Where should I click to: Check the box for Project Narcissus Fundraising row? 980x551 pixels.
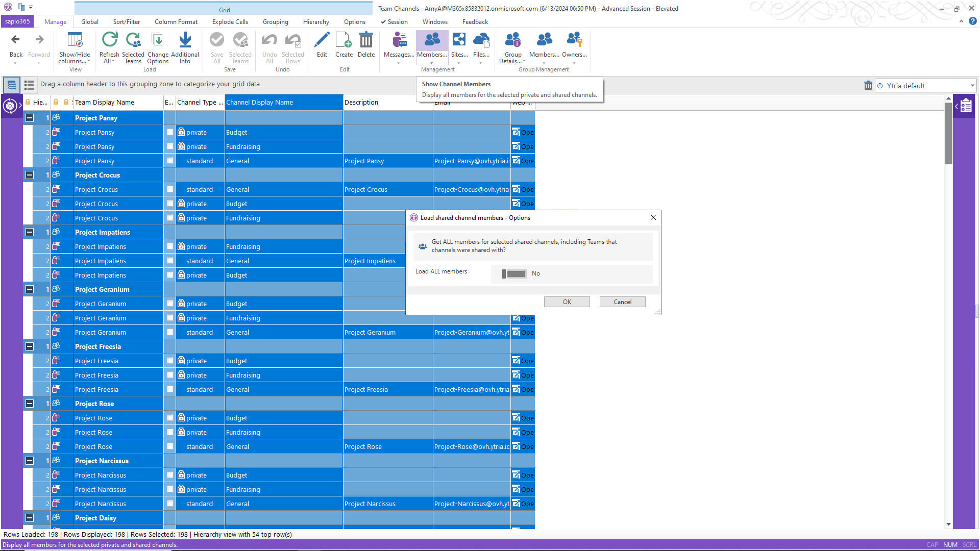tap(170, 489)
